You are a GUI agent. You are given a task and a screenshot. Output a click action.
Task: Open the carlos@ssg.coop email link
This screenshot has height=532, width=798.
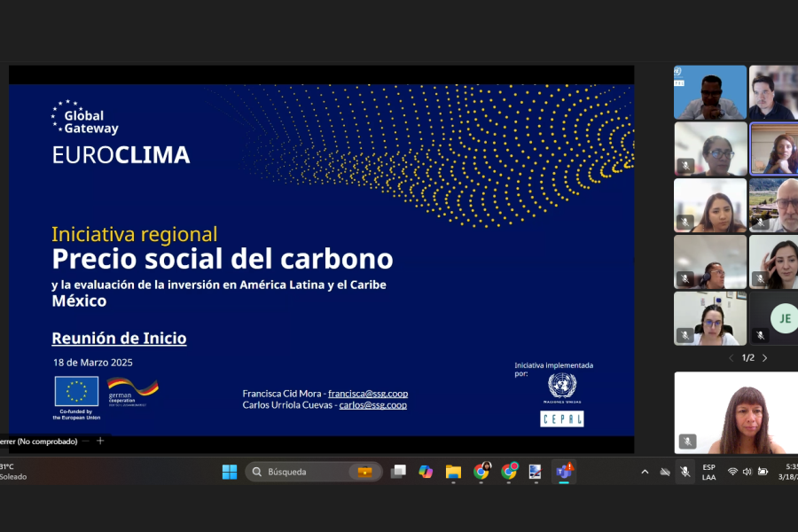click(373, 405)
